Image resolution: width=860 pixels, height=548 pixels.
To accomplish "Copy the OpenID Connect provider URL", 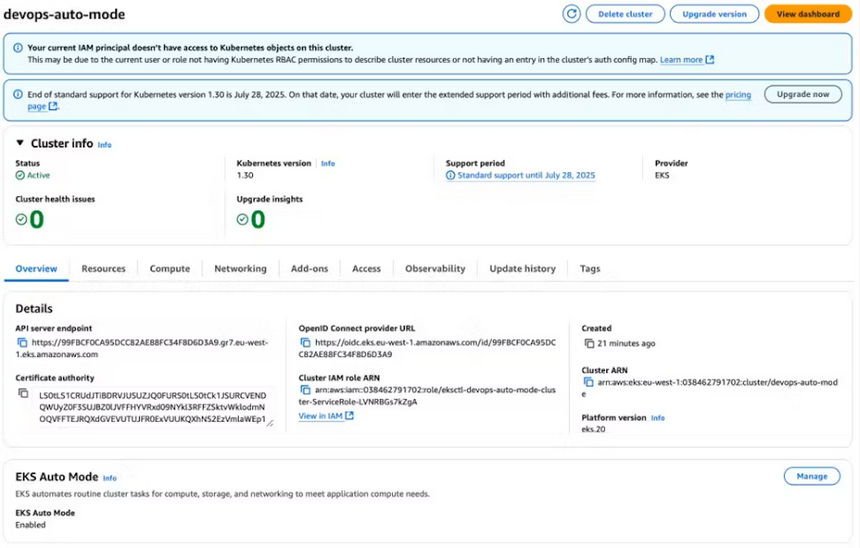I will pyautogui.click(x=305, y=342).
